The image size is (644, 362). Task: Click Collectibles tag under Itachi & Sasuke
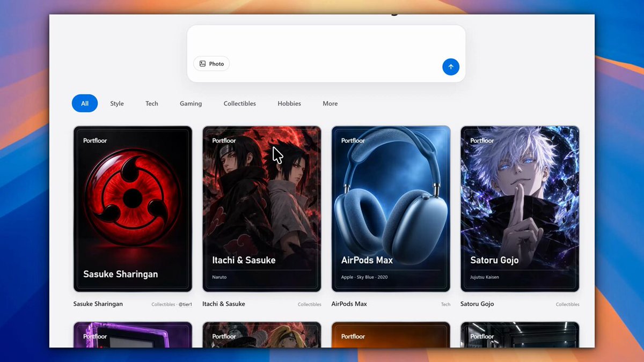click(x=310, y=305)
